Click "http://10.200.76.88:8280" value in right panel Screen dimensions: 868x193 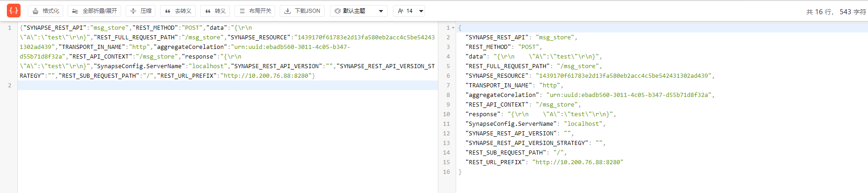(578, 162)
